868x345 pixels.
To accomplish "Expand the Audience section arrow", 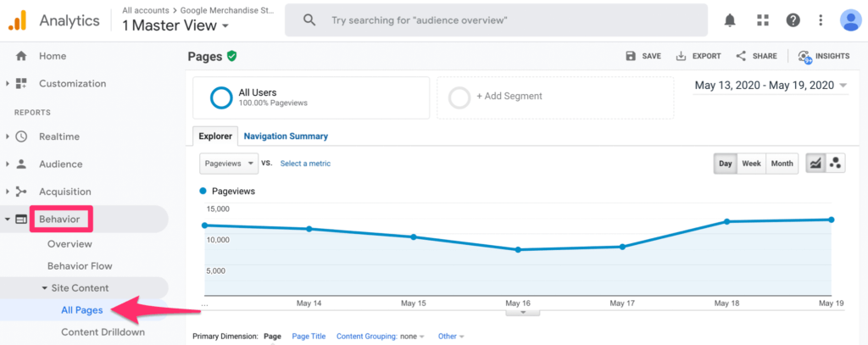I will 7,164.
